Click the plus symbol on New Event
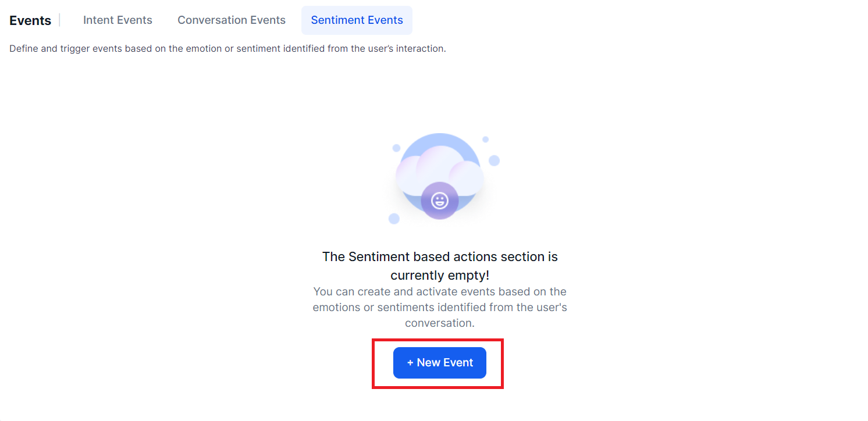The height and width of the screenshot is (421, 868). click(410, 363)
